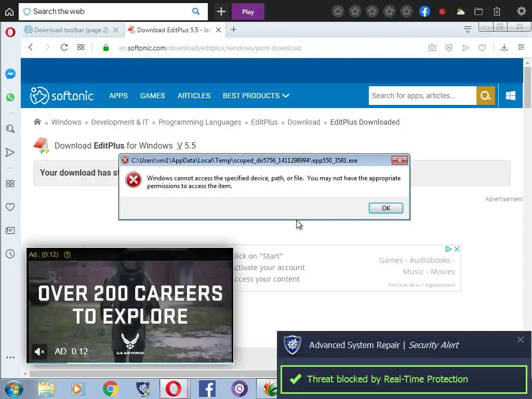
Task: Open history clock in sidebar
Action: pos(10,254)
